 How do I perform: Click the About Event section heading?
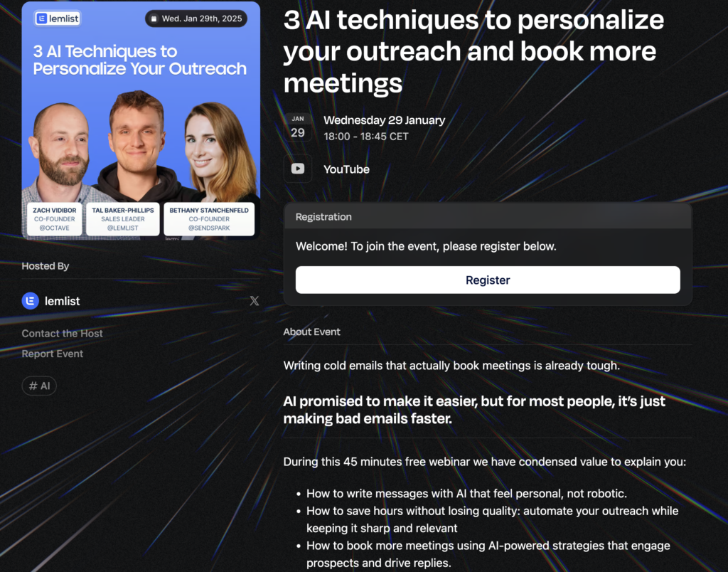pos(311,332)
